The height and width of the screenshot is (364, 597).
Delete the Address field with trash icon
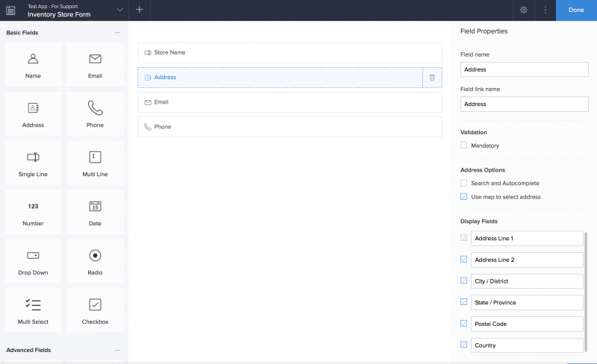[x=432, y=78]
